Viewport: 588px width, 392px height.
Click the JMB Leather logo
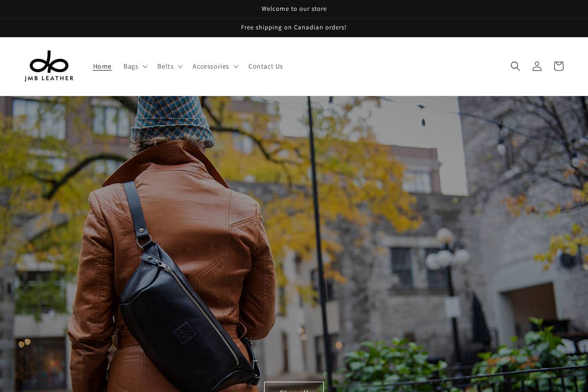[49, 66]
